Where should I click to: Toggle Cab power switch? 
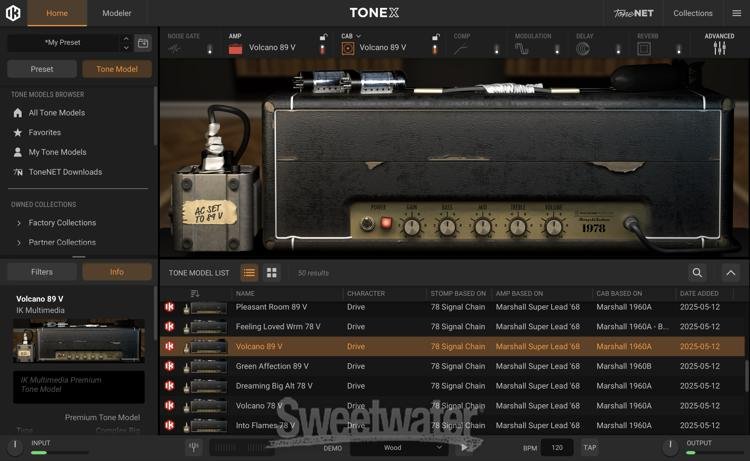(x=434, y=49)
